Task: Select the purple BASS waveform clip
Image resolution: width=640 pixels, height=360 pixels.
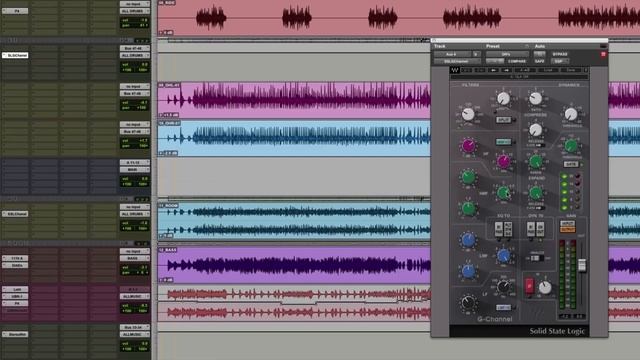Action: pos(294,265)
